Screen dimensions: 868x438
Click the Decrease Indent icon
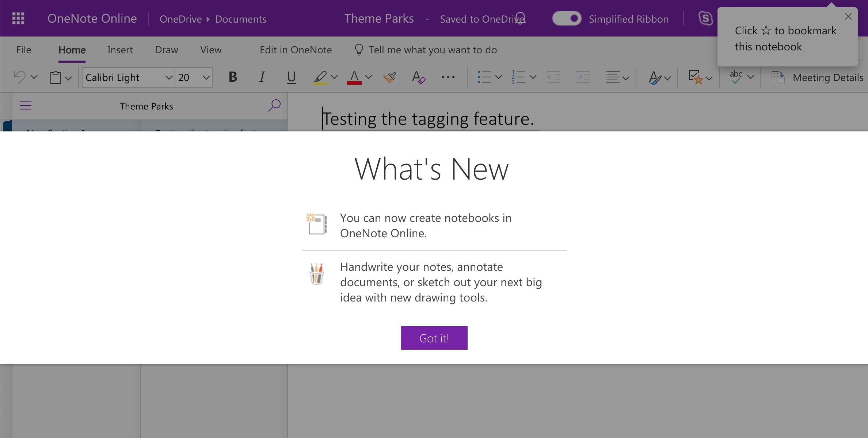553,77
